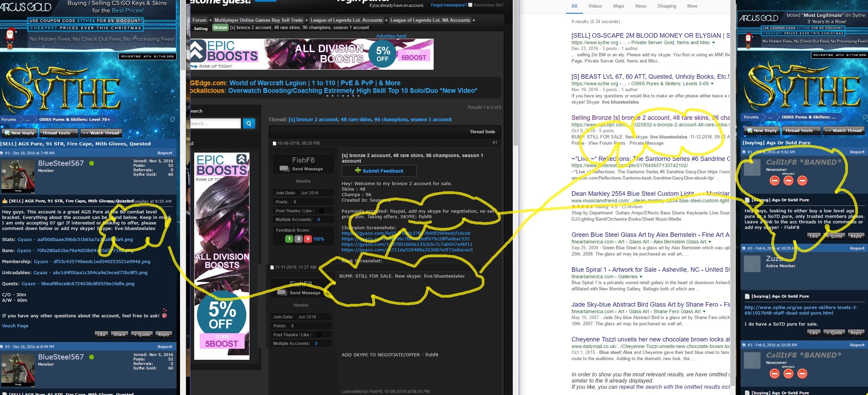Click a carousel dot under the sponsored links ticker
The width and height of the screenshot is (868, 395).
[343, 96]
